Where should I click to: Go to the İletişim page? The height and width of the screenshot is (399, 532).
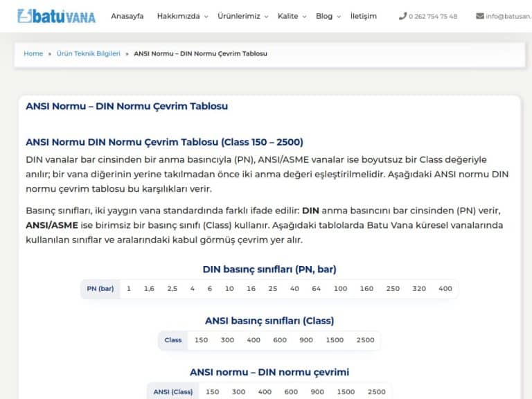pos(364,17)
